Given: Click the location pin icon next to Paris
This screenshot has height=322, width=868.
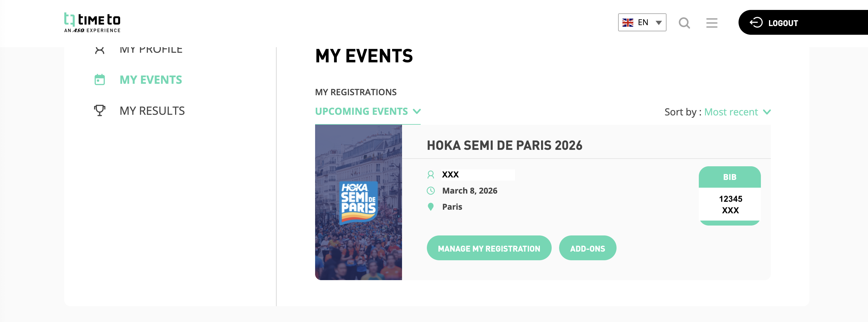Looking at the screenshot, I should pos(430,207).
